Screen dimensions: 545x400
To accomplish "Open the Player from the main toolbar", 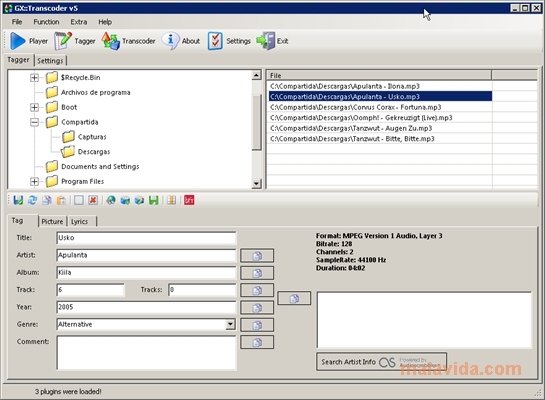I will [29, 41].
